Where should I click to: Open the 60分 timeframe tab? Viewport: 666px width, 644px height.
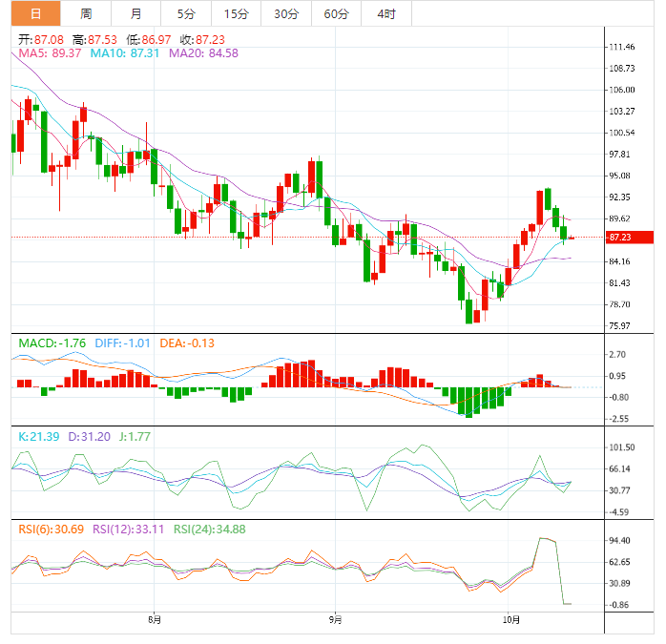(336, 13)
